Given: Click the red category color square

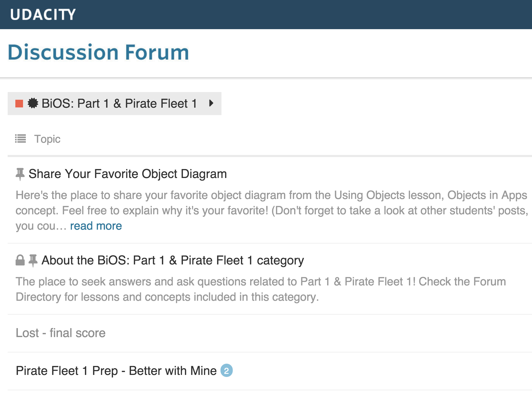Looking at the screenshot, I should [x=19, y=104].
